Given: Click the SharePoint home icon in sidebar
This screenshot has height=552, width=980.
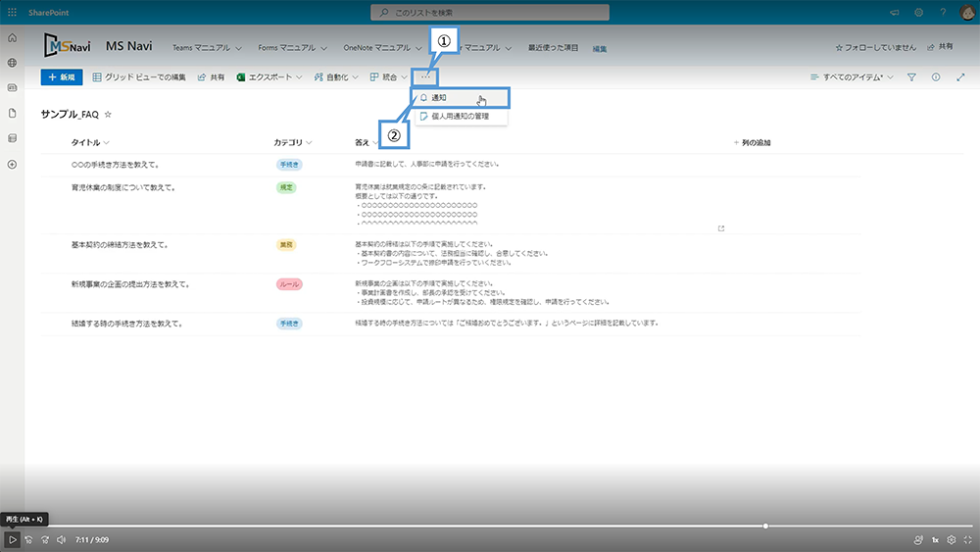Looking at the screenshot, I should click(x=12, y=38).
